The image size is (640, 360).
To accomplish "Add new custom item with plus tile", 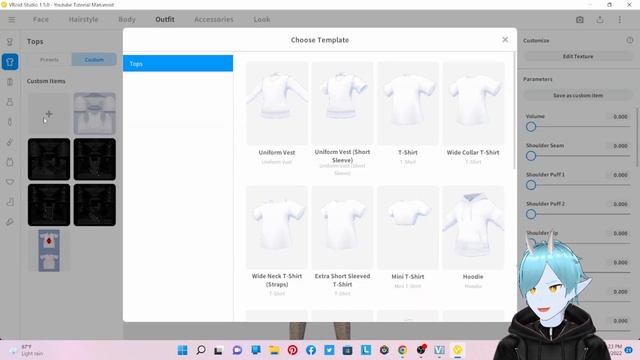I will click(x=49, y=113).
